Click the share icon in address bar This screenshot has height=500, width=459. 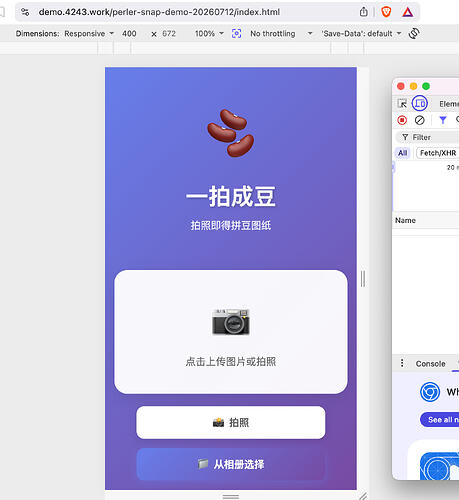click(364, 12)
